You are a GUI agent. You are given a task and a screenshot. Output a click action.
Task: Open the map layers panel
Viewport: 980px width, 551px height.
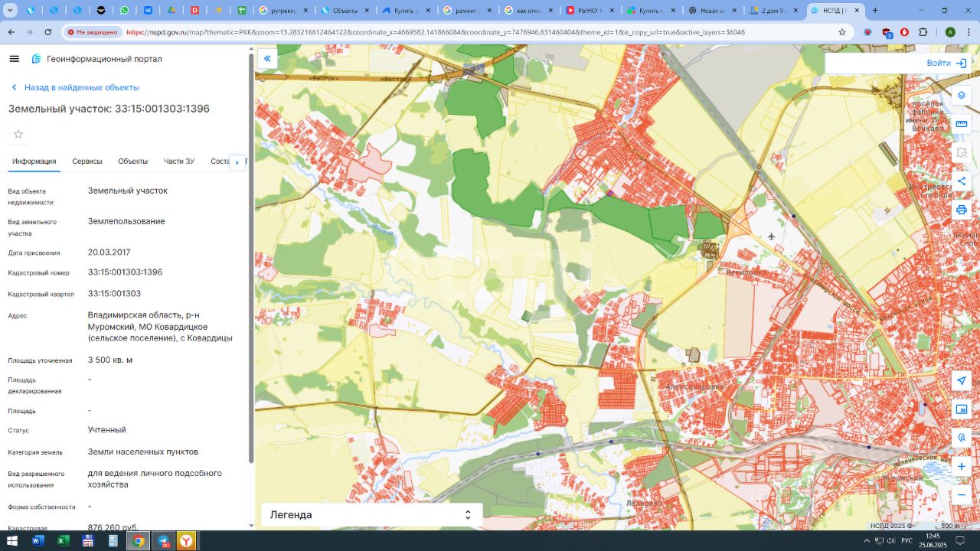(x=962, y=96)
